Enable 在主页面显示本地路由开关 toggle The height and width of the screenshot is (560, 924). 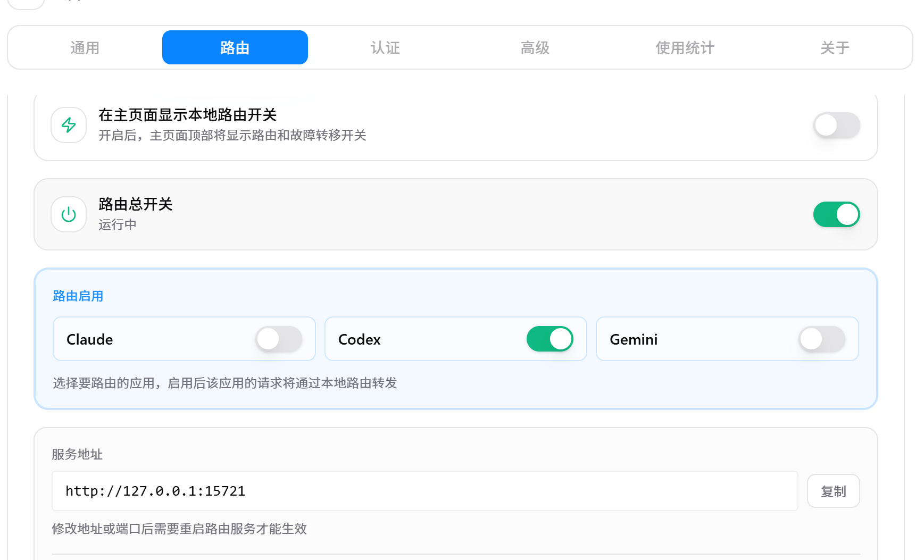[836, 126]
